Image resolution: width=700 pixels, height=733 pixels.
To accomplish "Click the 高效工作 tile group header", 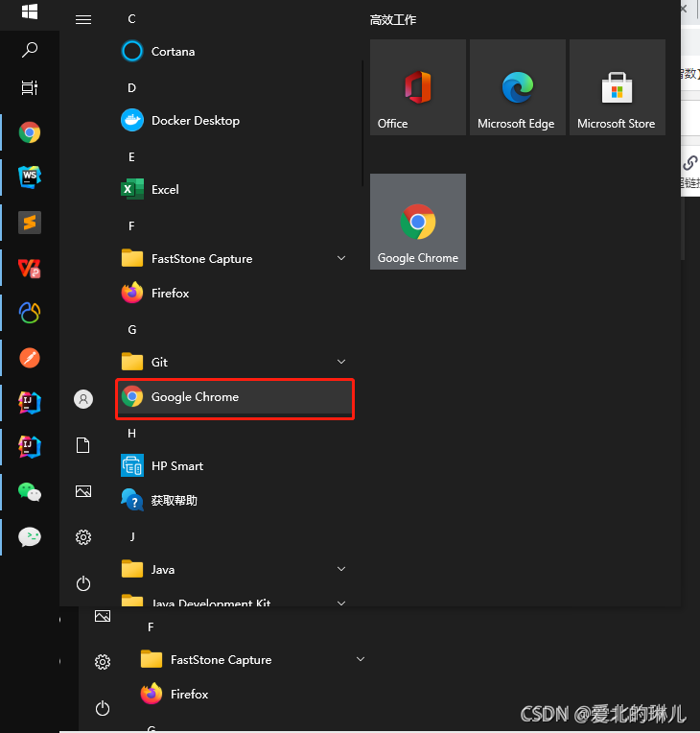I will [x=393, y=19].
